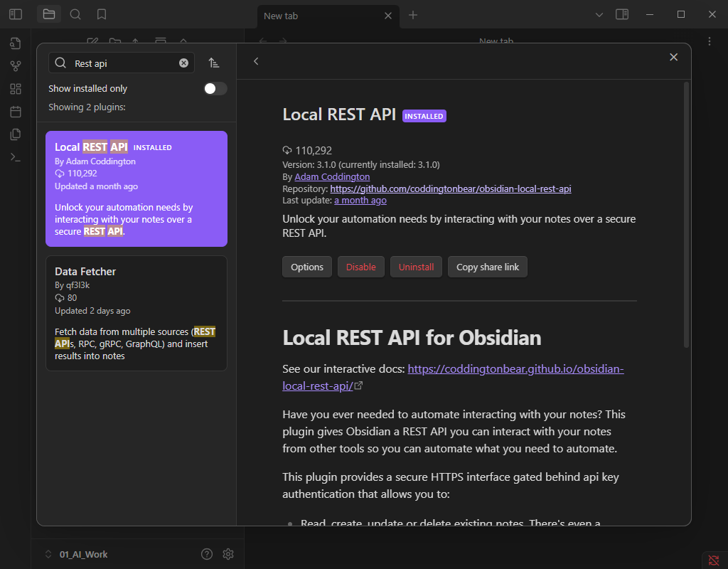Image resolution: width=728 pixels, height=569 pixels.
Task: Toggle the right sidebar icon
Action: pos(622,14)
